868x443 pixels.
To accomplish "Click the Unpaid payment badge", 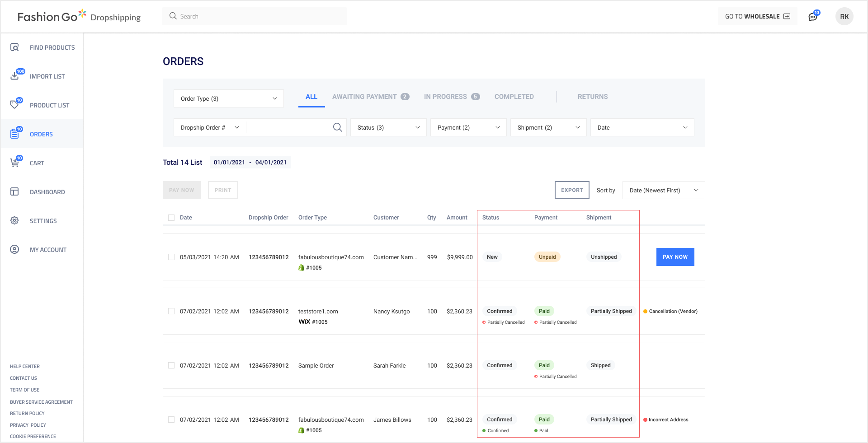I will 547,257.
